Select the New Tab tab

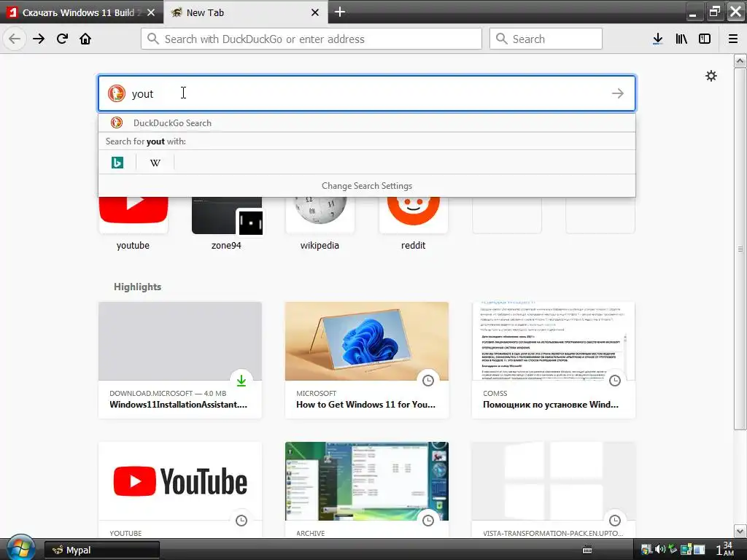click(x=246, y=12)
